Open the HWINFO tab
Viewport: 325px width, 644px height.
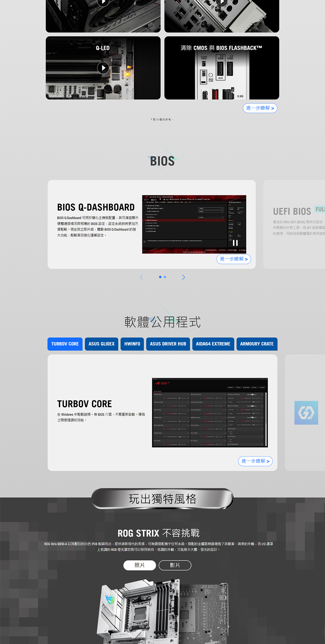[x=132, y=344]
